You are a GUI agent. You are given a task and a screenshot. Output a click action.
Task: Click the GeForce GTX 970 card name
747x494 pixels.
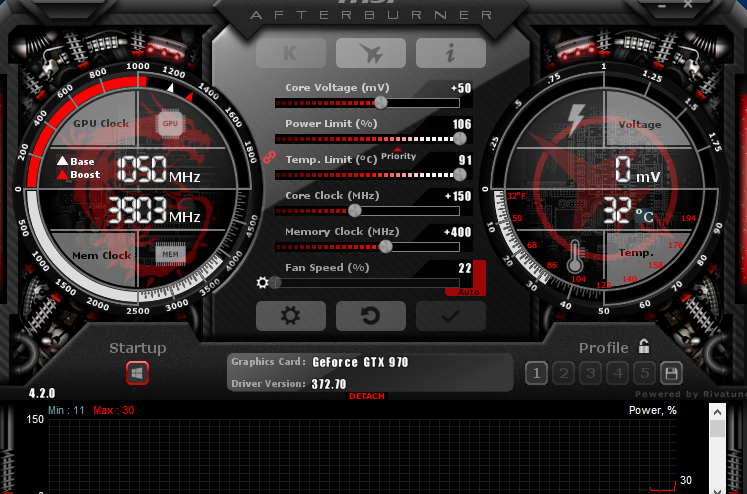360,363
